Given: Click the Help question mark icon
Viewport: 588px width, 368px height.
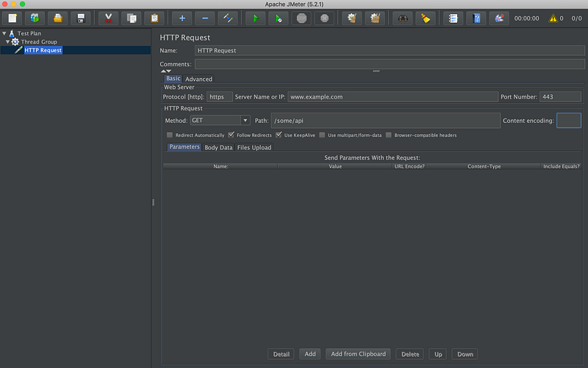Looking at the screenshot, I should point(476,18).
